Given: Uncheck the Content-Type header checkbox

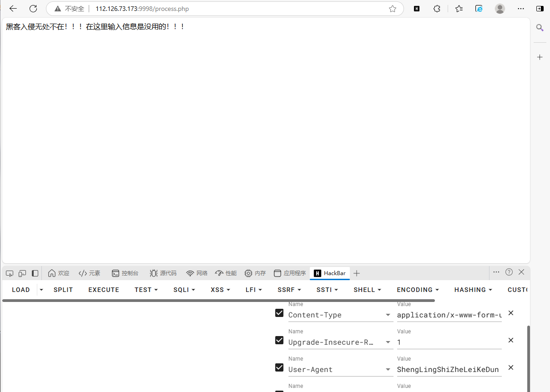Looking at the screenshot, I should pyautogui.click(x=279, y=313).
